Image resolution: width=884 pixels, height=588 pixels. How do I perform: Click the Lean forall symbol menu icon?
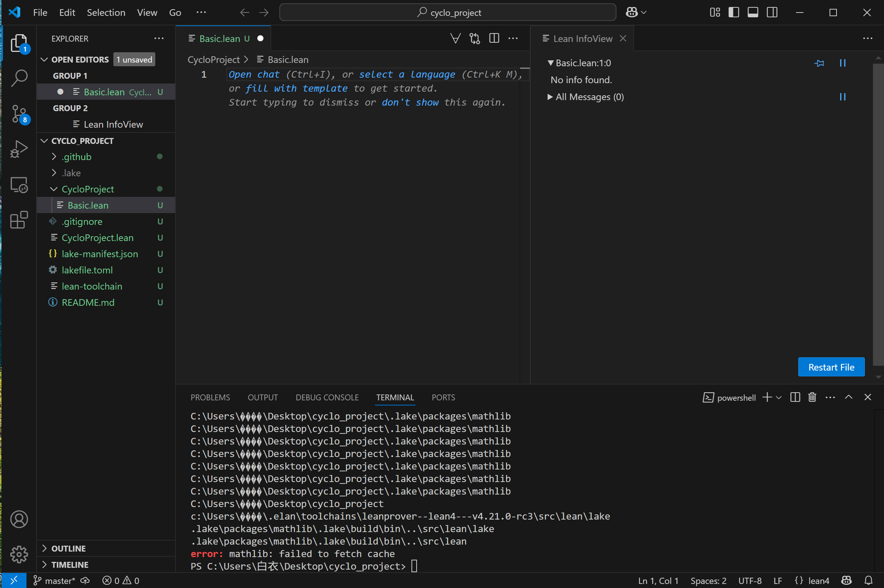455,38
